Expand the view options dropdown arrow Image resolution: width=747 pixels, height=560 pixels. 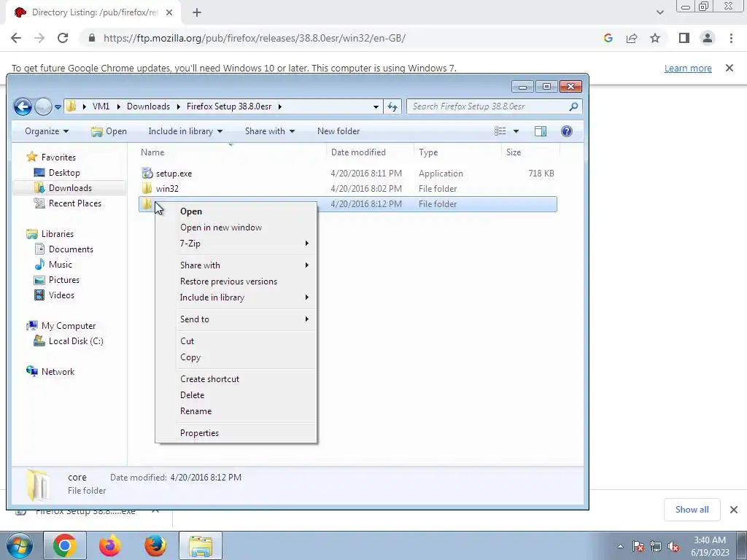516,131
